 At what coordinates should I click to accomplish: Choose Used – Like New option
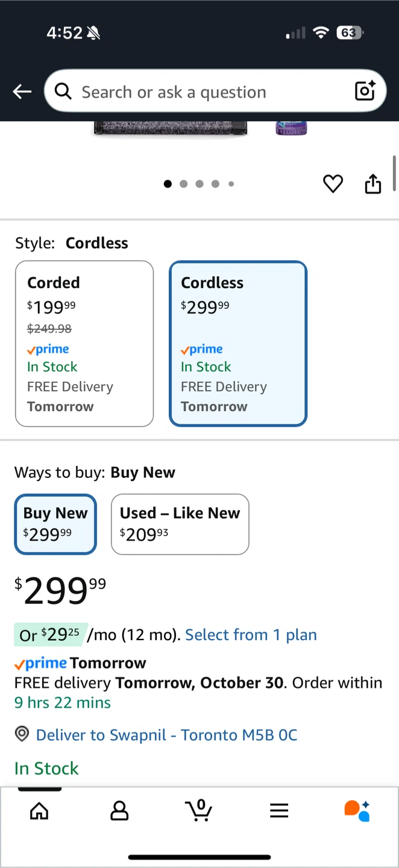click(180, 524)
